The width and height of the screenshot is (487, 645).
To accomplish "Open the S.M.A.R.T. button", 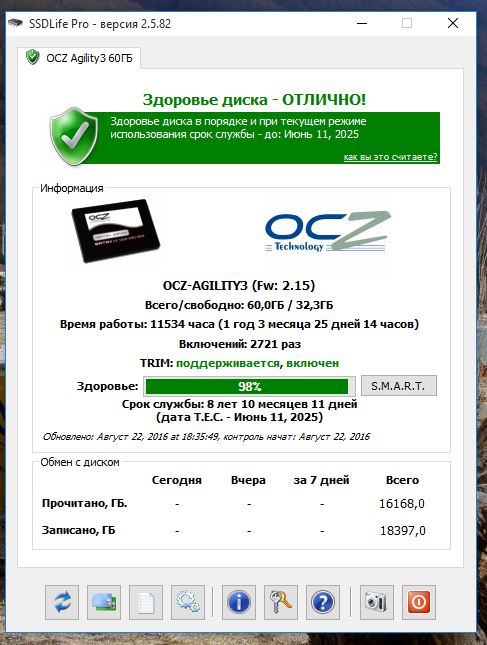I will point(399,386).
